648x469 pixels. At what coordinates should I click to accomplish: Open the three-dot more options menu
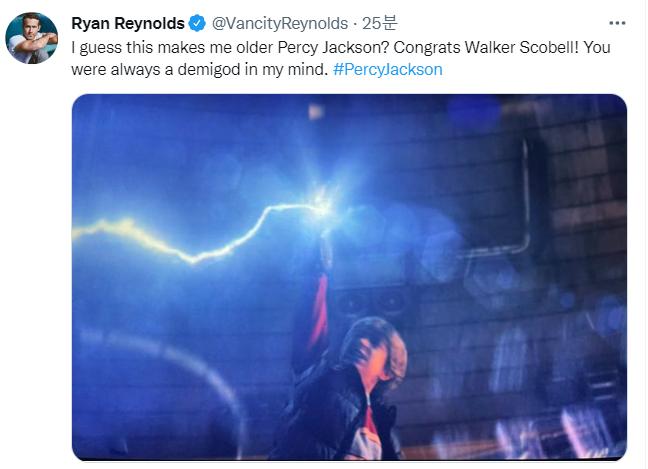coord(617,23)
